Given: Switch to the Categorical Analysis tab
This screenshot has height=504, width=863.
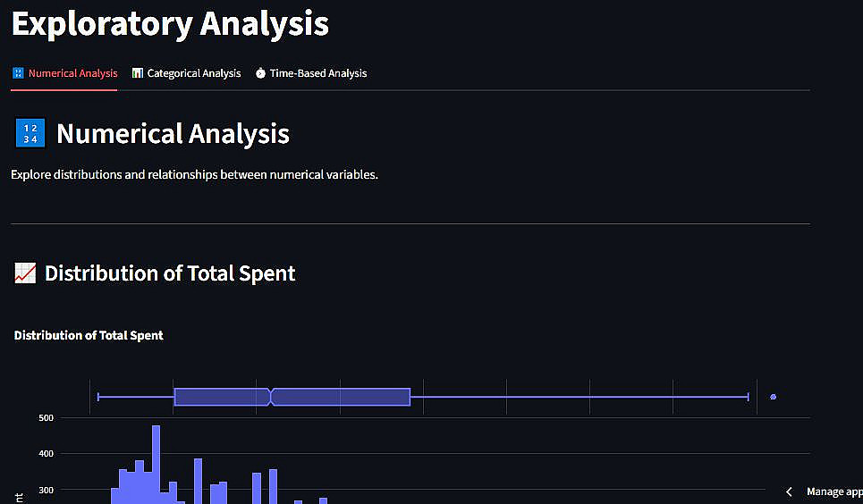Looking at the screenshot, I should coord(193,73).
